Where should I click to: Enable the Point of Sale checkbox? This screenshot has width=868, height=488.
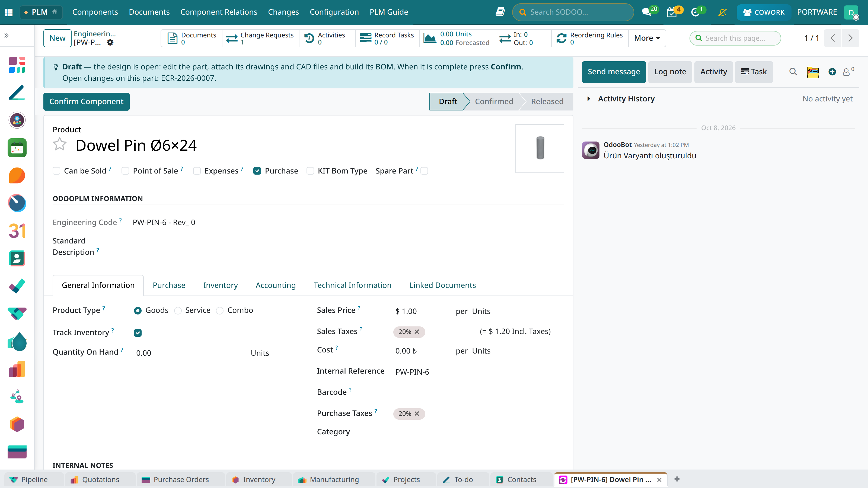[125, 171]
